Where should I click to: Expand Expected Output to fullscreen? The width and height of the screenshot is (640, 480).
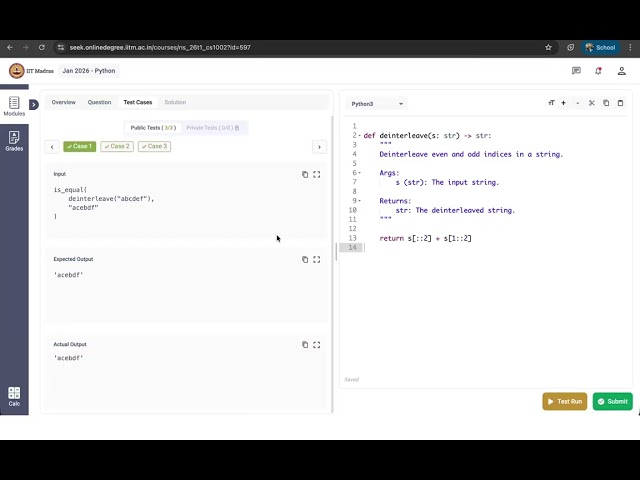317,260
